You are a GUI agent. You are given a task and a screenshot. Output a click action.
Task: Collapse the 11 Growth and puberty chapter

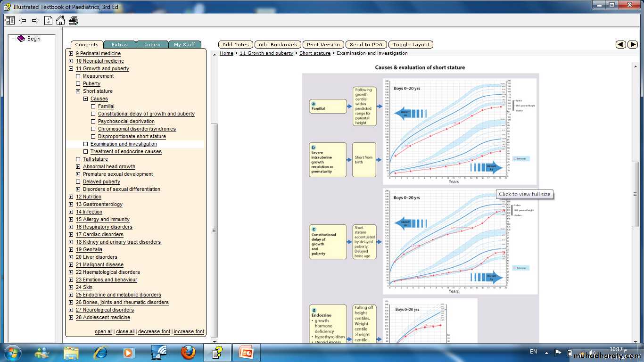[71, 69]
